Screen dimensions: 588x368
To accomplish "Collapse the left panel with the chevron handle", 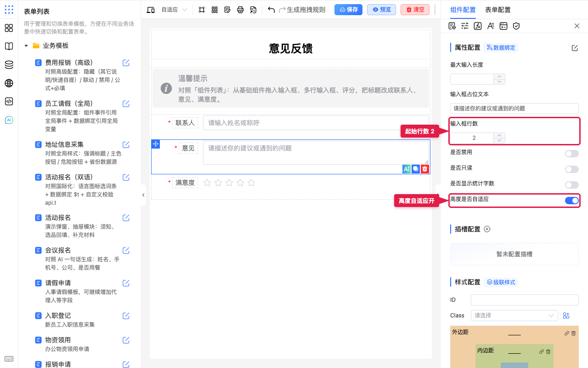I will click(x=143, y=195).
